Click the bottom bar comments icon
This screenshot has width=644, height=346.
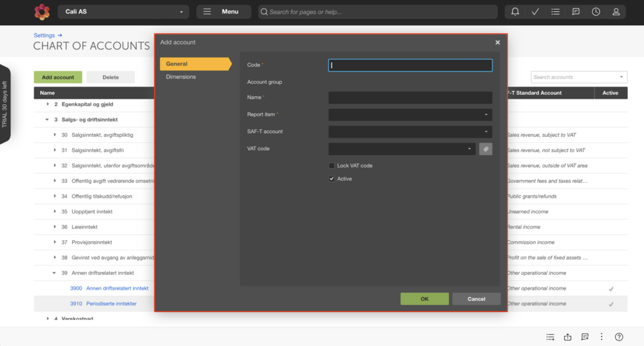[585, 337]
